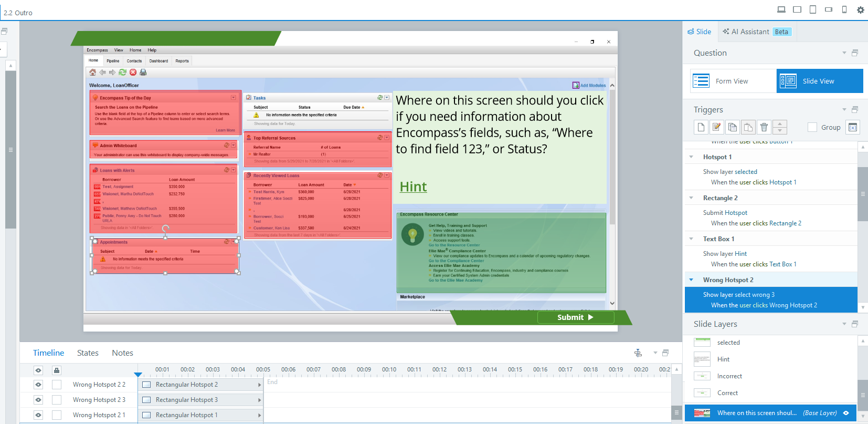Create a new trigger
Viewport: 868px width, 424px height.
click(701, 127)
